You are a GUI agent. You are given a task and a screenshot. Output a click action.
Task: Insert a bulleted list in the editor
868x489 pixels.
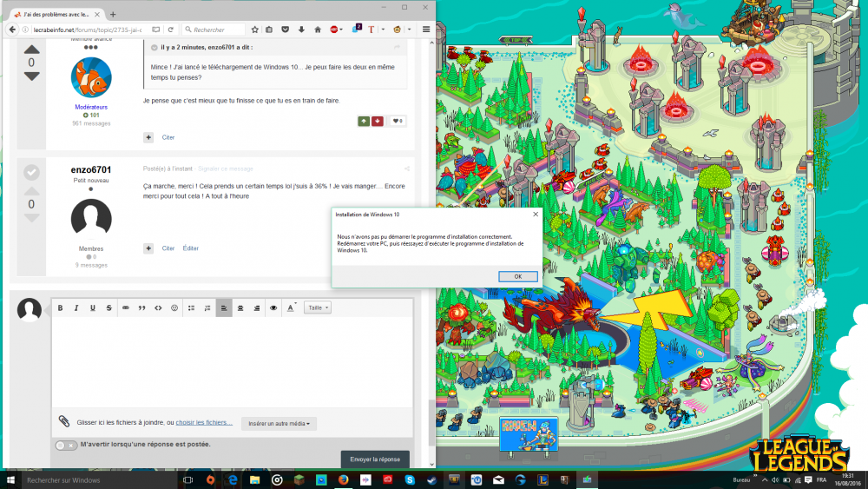pyautogui.click(x=191, y=308)
